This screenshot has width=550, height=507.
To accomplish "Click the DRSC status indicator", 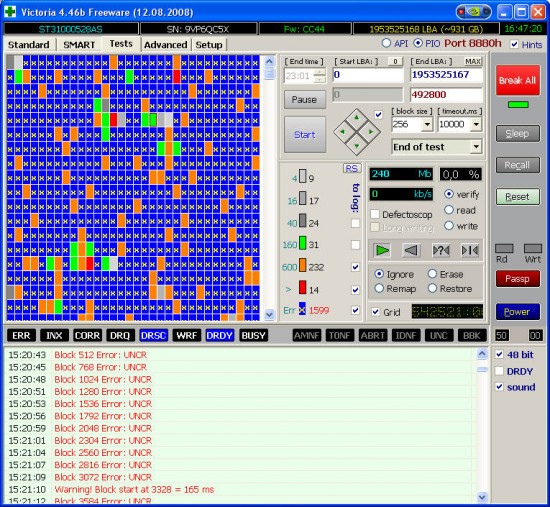I will (x=153, y=335).
